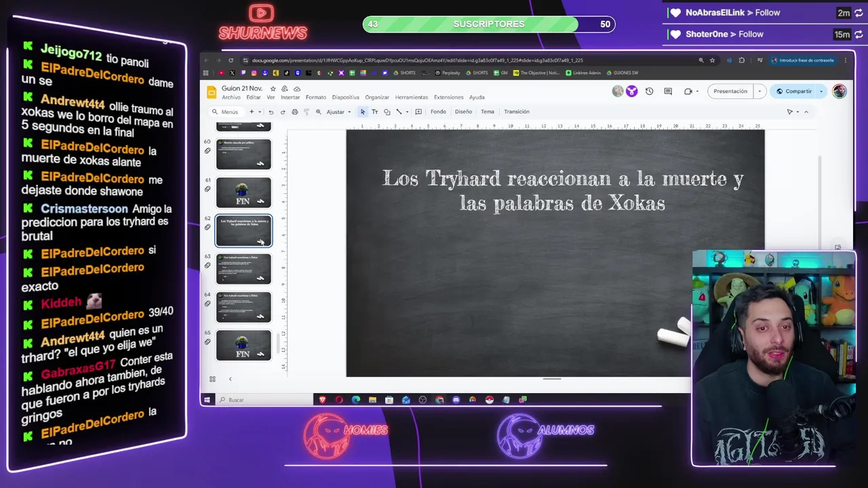The height and width of the screenshot is (488, 868).
Task: Open the pointer mode dropdown
Action: (x=793, y=112)
